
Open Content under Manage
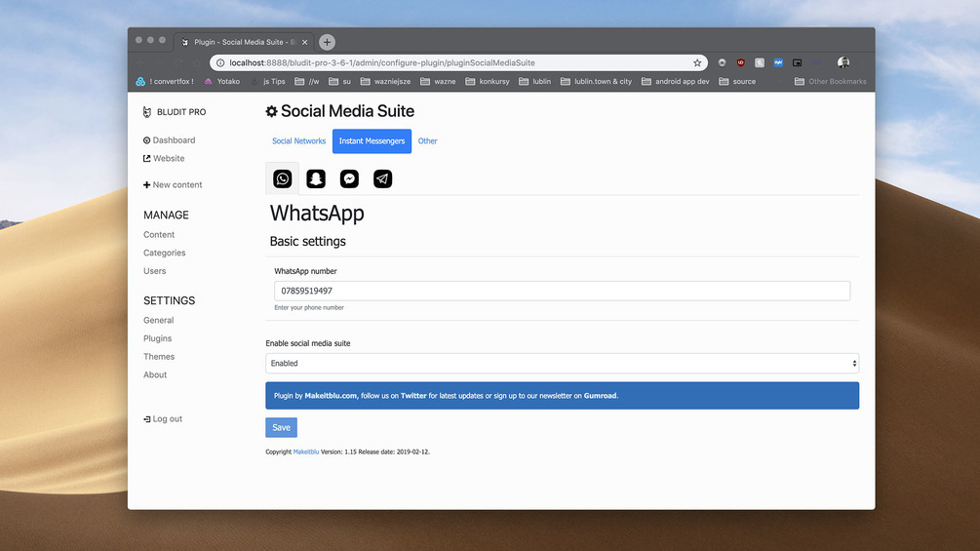click(x=159, y=234)
